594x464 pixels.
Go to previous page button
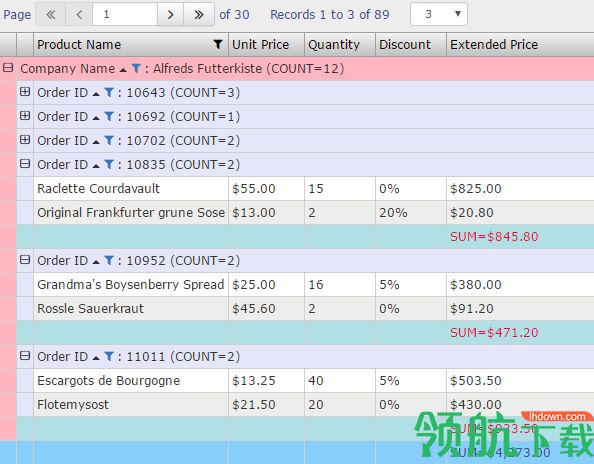point(79,14)
